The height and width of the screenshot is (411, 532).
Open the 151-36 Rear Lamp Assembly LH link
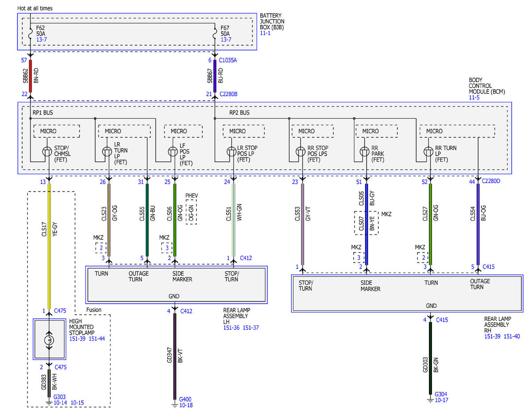coord(231,328)
